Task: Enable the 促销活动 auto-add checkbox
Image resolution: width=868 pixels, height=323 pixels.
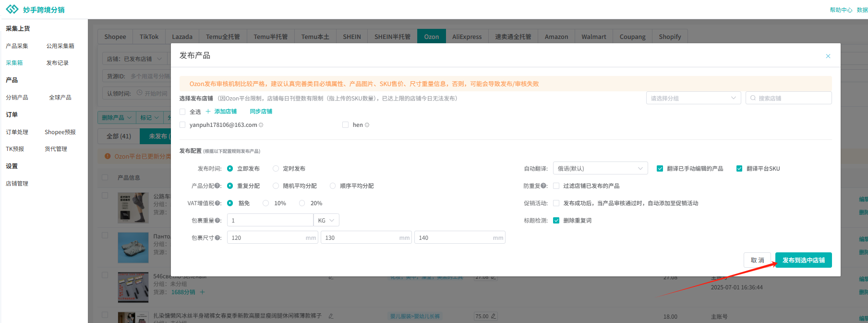Action: click(x=556, y=203)
